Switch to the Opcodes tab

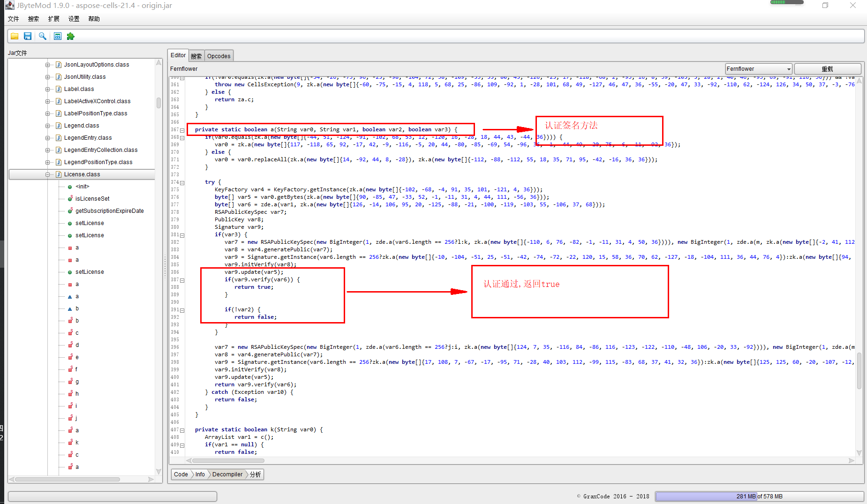click(219, 55)
